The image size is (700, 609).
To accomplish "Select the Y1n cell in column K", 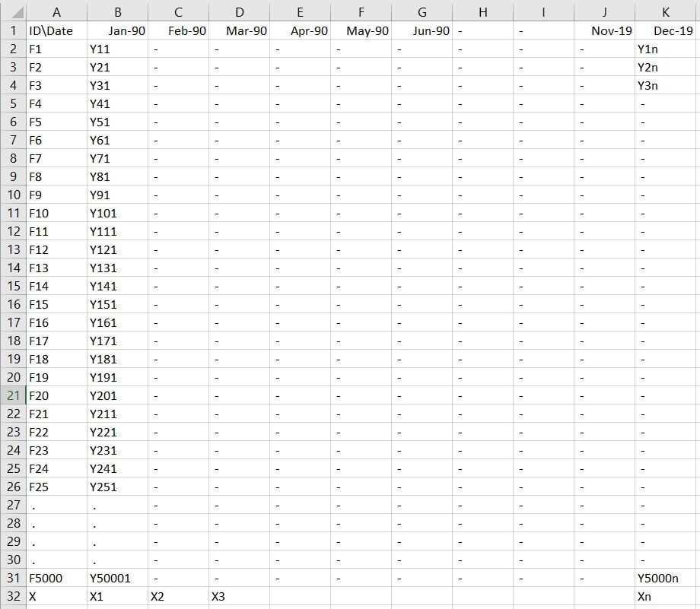I will tap(665, 49).
